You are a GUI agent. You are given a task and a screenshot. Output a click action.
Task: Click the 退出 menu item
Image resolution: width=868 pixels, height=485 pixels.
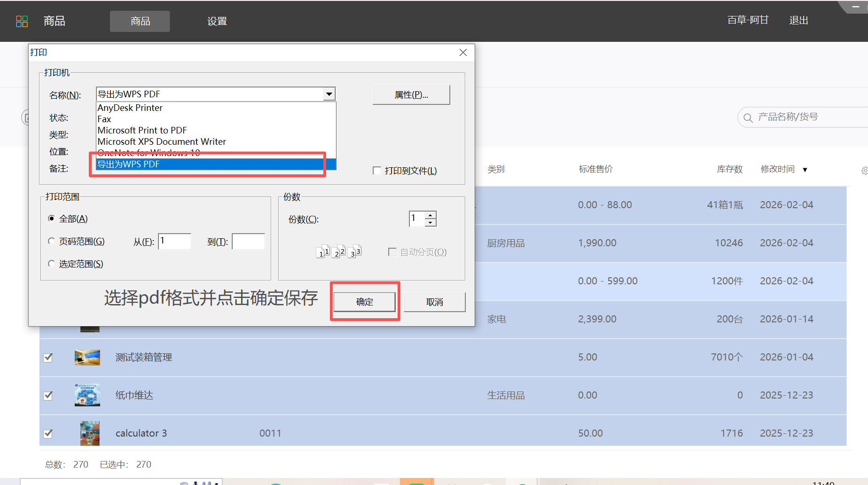pos(798,20)
